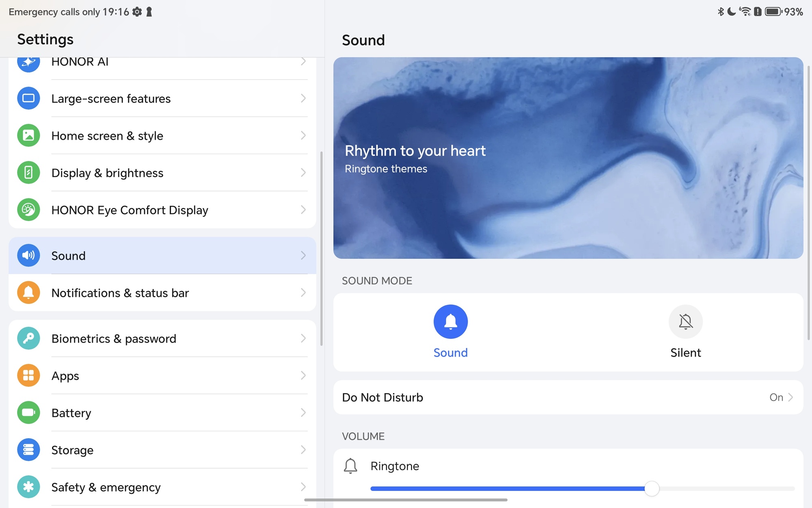812x508 pixels.
Task: Click the Large-screen features icon
Action: pyautogui.click(x=28, y=98)
